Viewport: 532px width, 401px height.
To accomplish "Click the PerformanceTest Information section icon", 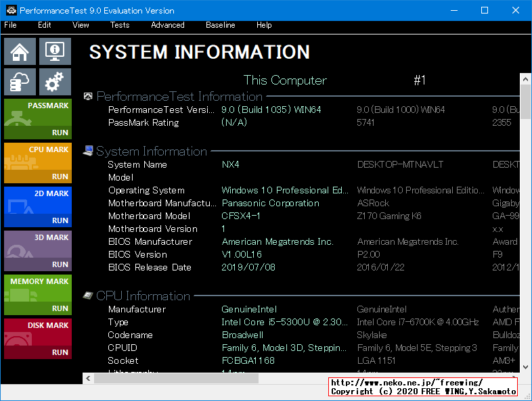I will point(88,97).
